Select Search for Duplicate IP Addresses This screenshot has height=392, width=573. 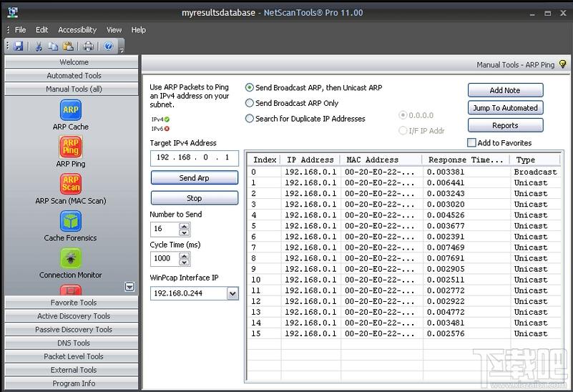tap(249, 118)
